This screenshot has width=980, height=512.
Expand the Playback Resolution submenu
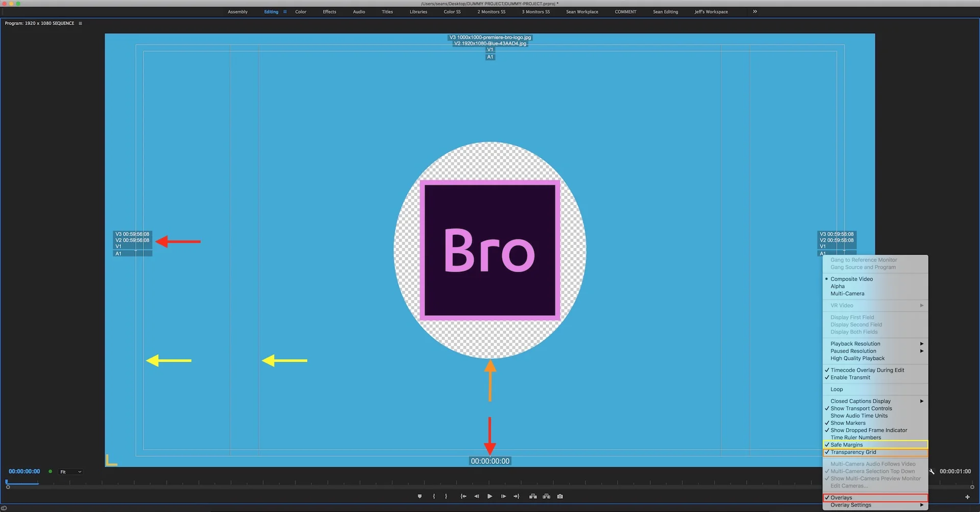pyautogui.click(x=875, y=344)
